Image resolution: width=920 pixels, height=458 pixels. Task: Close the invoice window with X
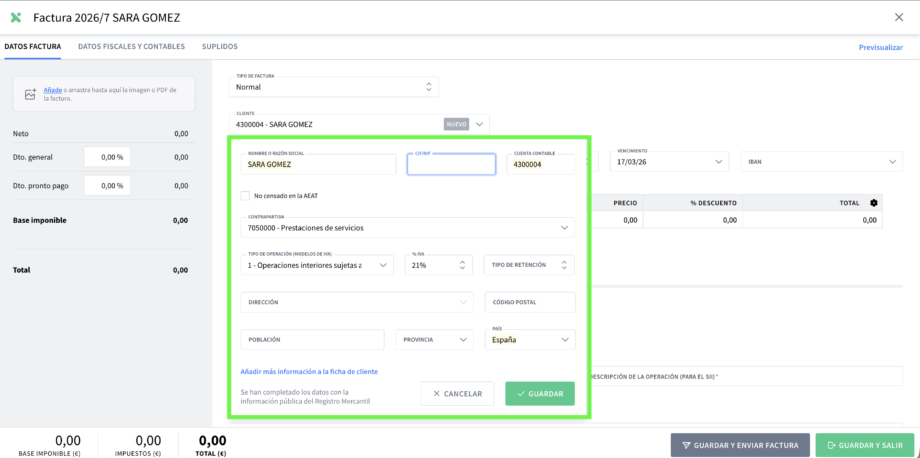click(x=898, y=17)
